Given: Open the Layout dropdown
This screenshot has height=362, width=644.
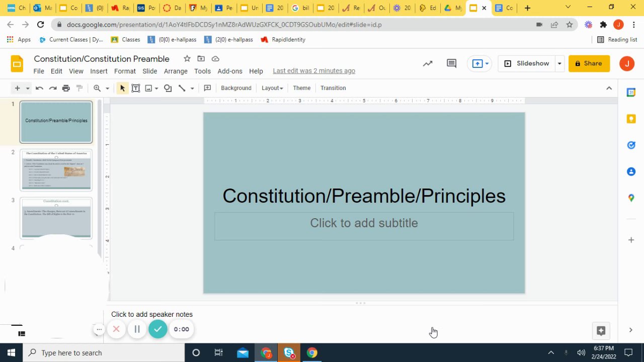Looking at the screenshot, I should 272,88.
